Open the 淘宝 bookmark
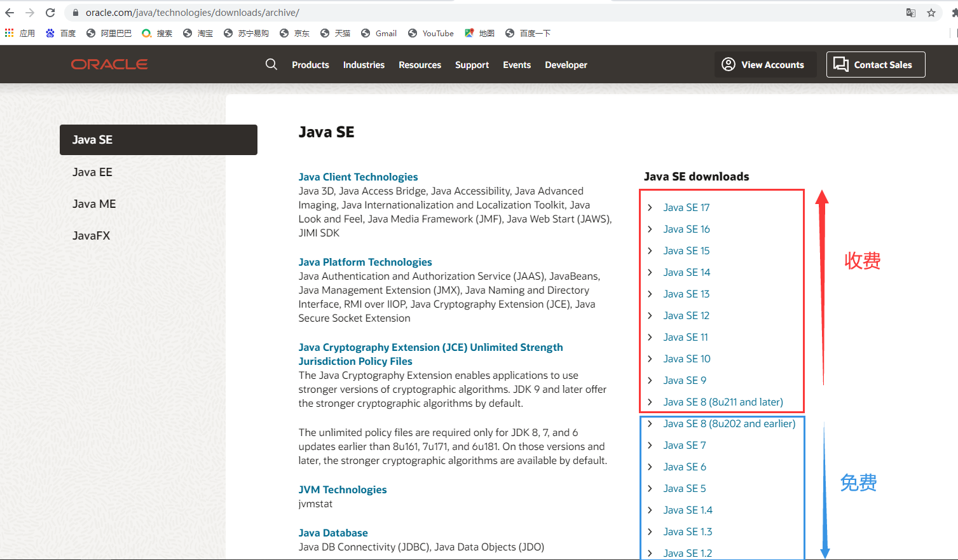958x560 pixels. [198, 33]
